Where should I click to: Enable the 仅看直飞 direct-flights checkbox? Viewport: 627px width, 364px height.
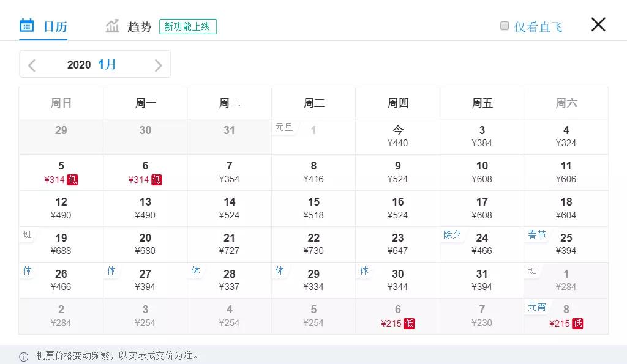pyautogui.click(x=505, y=26)
